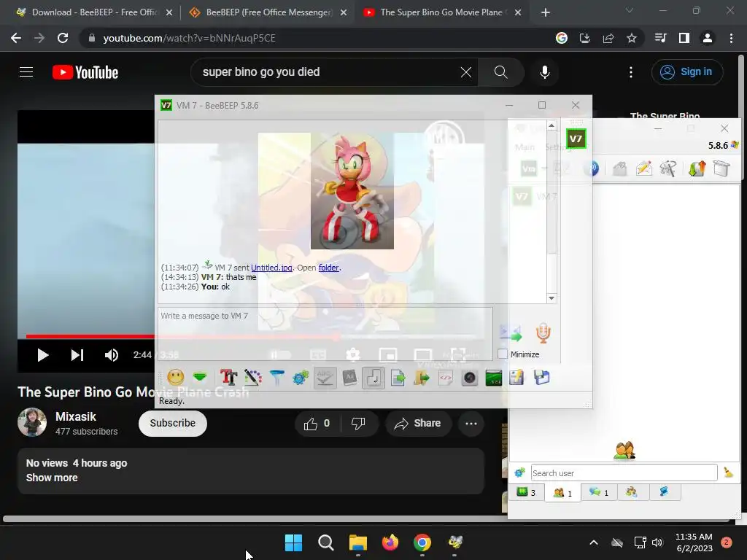
Task: Toggle the word completer dictionary button
Action: [x=349, y=378]
